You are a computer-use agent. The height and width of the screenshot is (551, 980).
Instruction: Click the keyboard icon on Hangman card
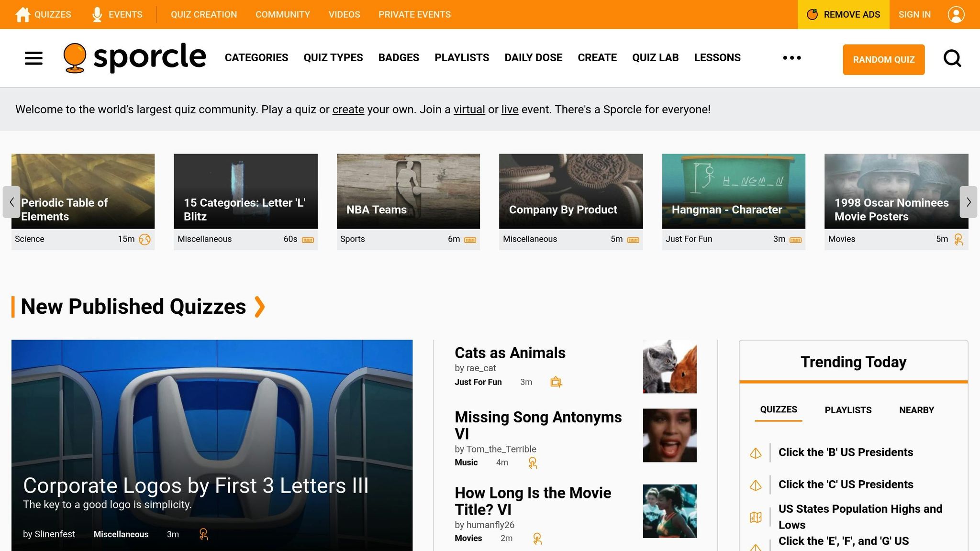[795, 240]
